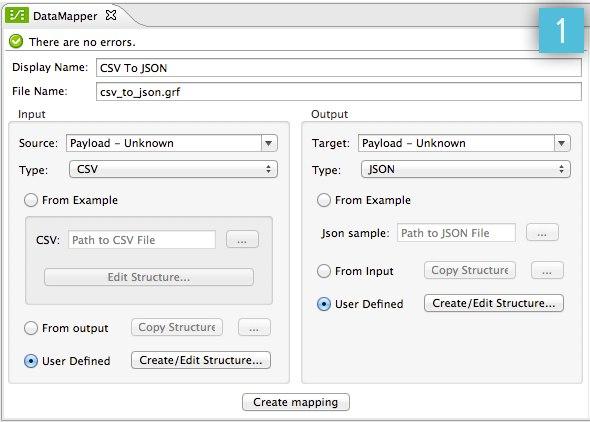Select input From Example radio button

click(31, 200)
